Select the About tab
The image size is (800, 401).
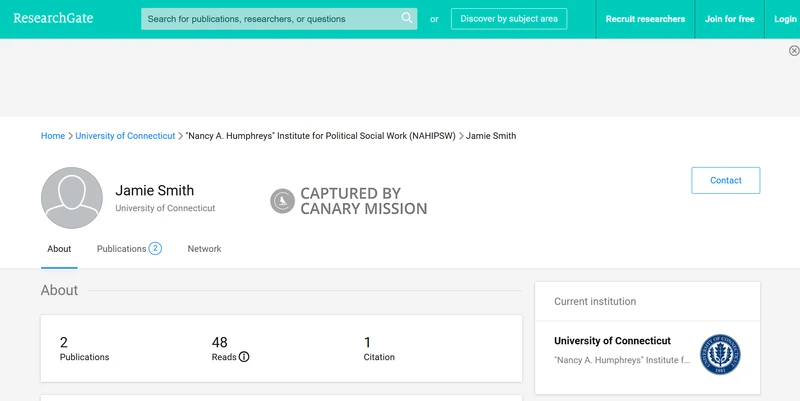coord(59,249)
